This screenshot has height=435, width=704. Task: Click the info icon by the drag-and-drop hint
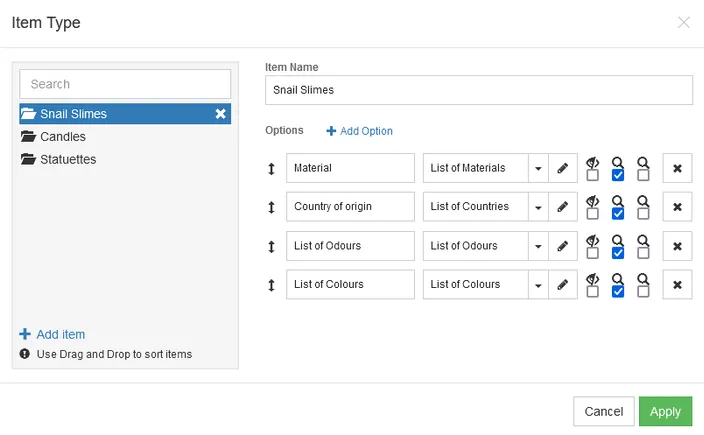click(25, 354)
